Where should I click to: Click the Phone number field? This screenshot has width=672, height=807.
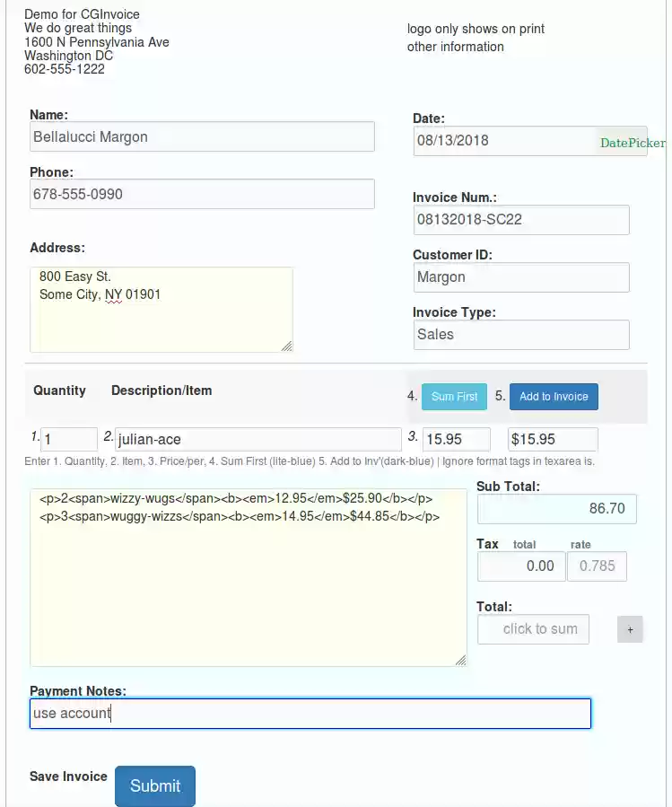pos(202,194)
